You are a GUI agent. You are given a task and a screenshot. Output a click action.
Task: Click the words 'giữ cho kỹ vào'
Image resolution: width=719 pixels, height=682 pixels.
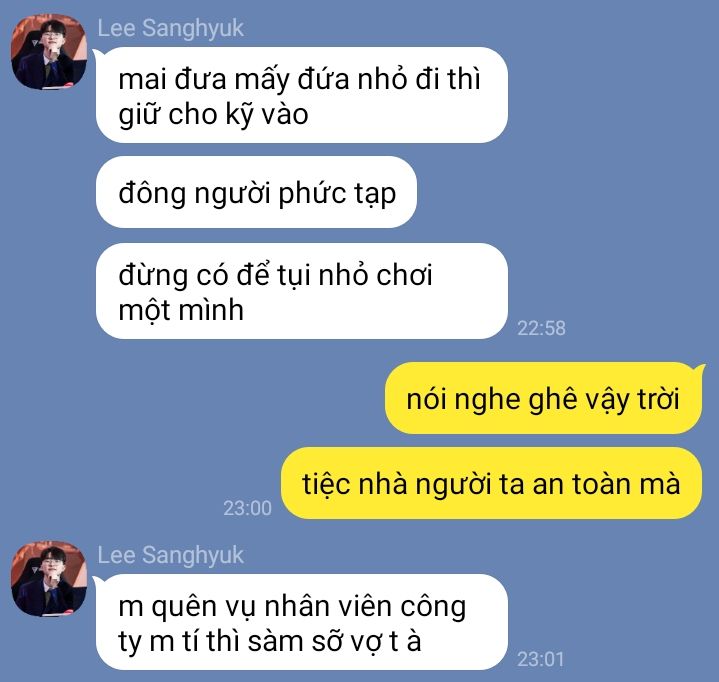(x=213, y=114)
